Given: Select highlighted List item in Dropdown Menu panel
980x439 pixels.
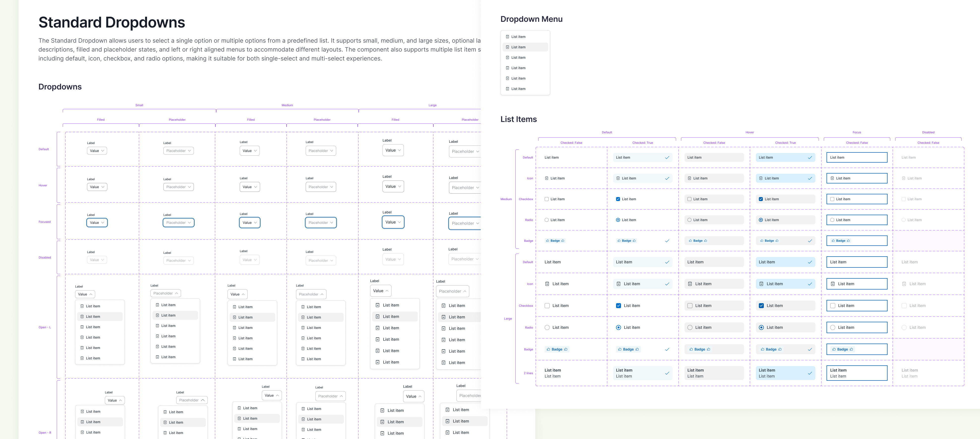Looking at the screenshot, I should 525,47.
